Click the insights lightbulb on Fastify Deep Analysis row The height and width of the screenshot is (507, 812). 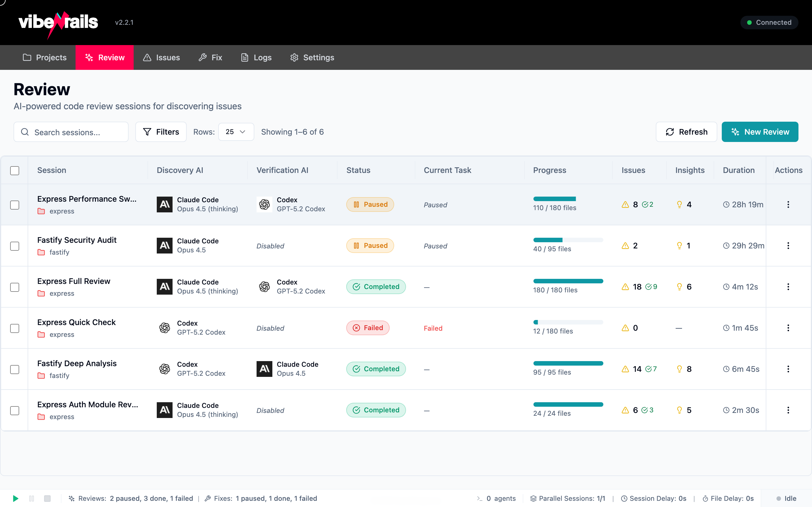(680, 369)
